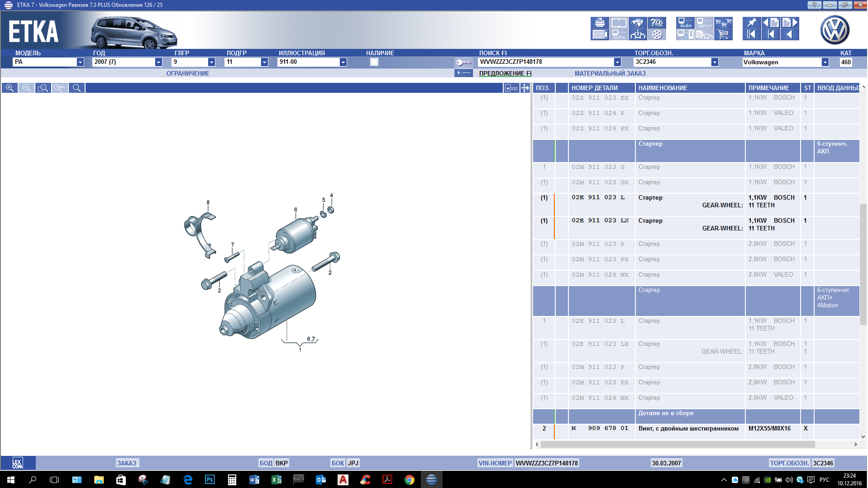Click the key icon beside ПОИСК FI
Viewport: 868px width, 488px height.
pos(463,62)
